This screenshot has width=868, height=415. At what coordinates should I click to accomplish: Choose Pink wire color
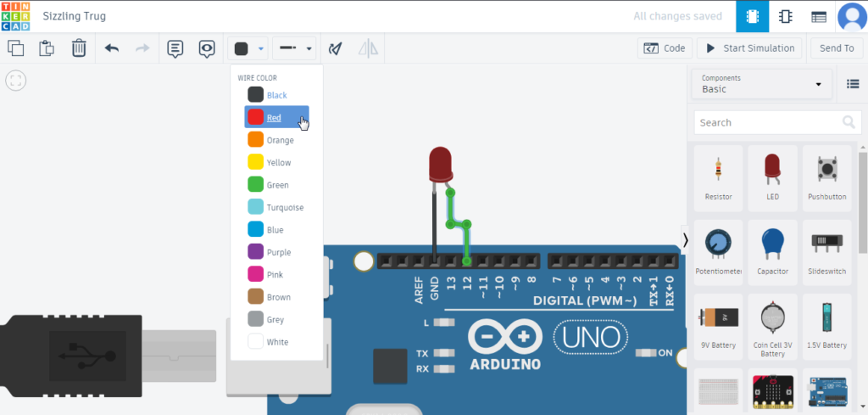coord(276,274)
